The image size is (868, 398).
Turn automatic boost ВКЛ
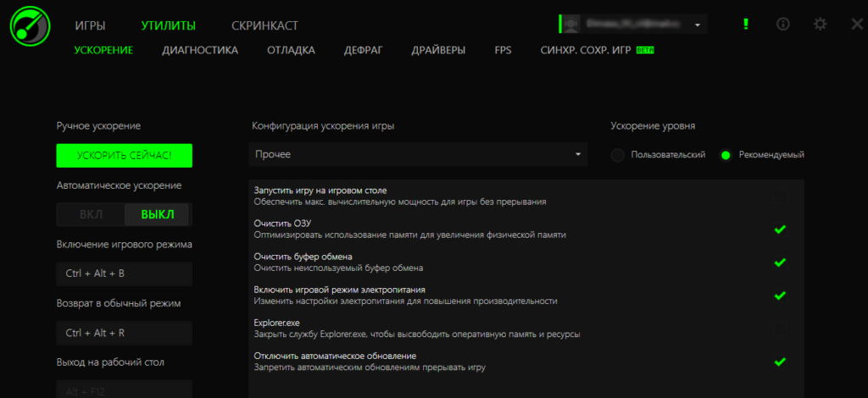92,214
